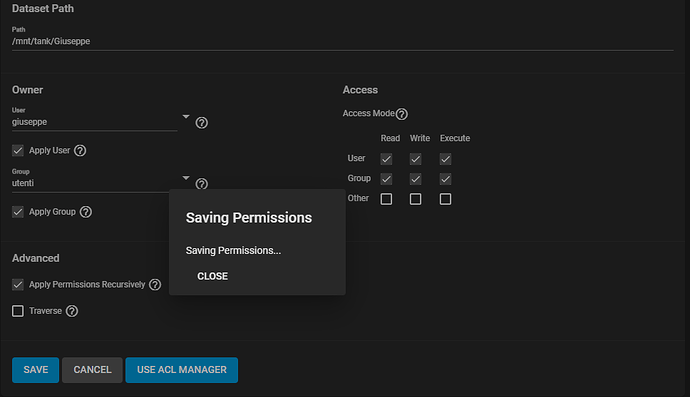The height and width of the screenshot is (397, 690).
Task: Toggle User Read permission checkbox
Action: [386, 159]
